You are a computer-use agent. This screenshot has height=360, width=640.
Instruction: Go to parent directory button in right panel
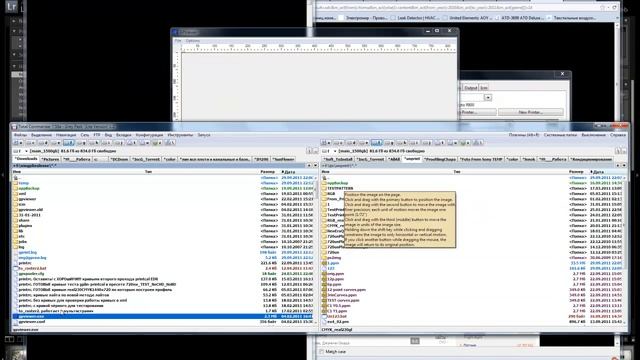(624, 151)
